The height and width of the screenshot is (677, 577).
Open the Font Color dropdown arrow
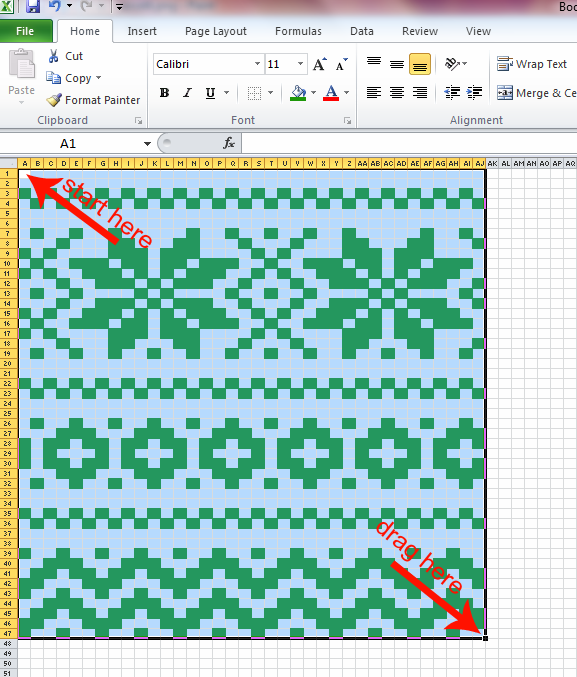(346, 93)
